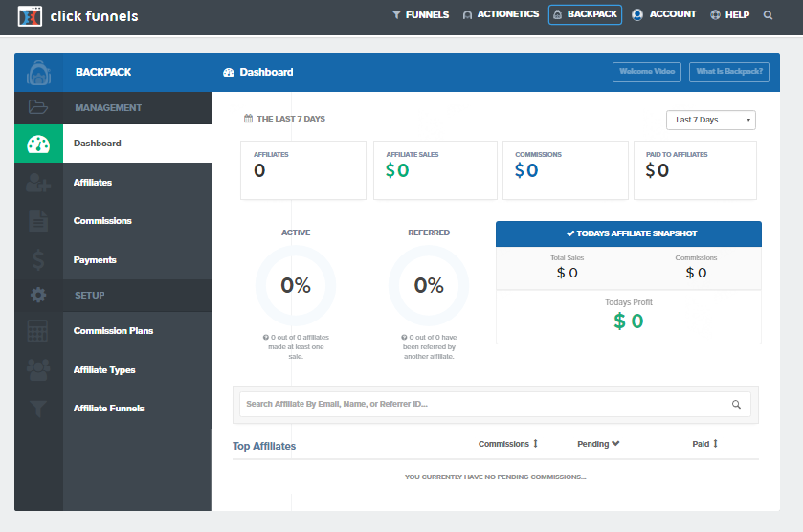Select the green Dashboard gauge icon
The width and height of the screenshot is (803, 532).
tap(38, 144)
